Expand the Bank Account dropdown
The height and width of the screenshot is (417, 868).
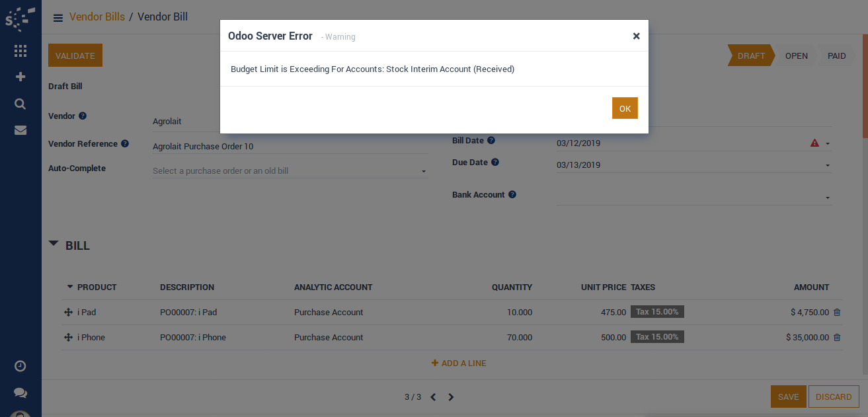[827, 198]
